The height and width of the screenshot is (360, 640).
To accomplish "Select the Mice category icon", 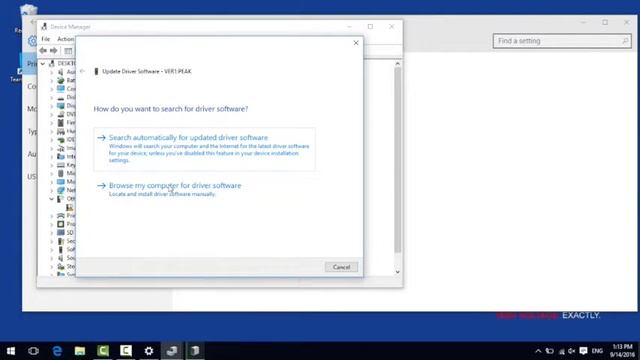I will [x=61, y=173].
